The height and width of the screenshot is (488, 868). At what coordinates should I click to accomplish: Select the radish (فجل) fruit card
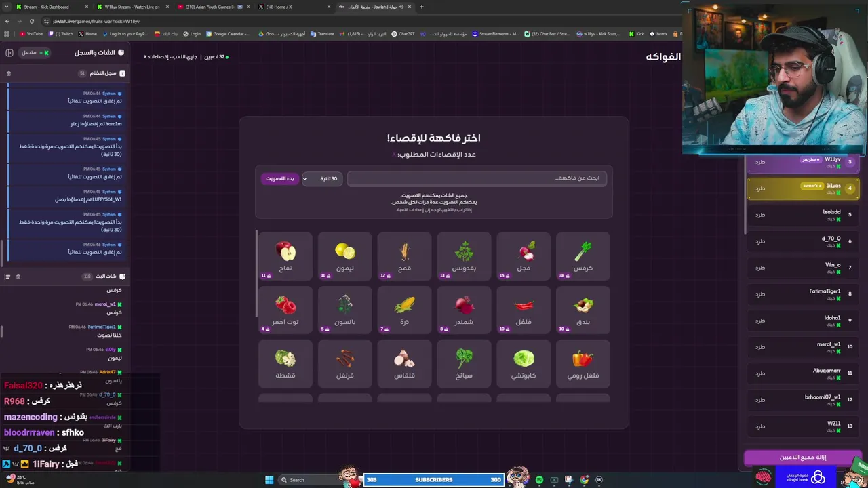coord(524,256)
